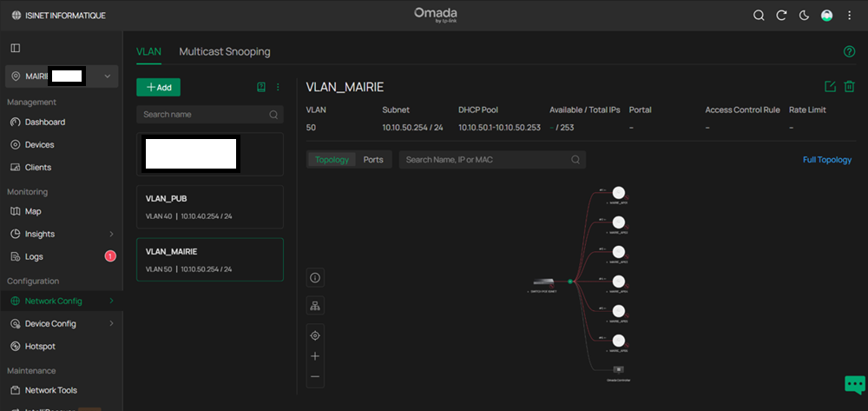Select the MAIRIE_AP04 access point node

[x=618, y=281]
